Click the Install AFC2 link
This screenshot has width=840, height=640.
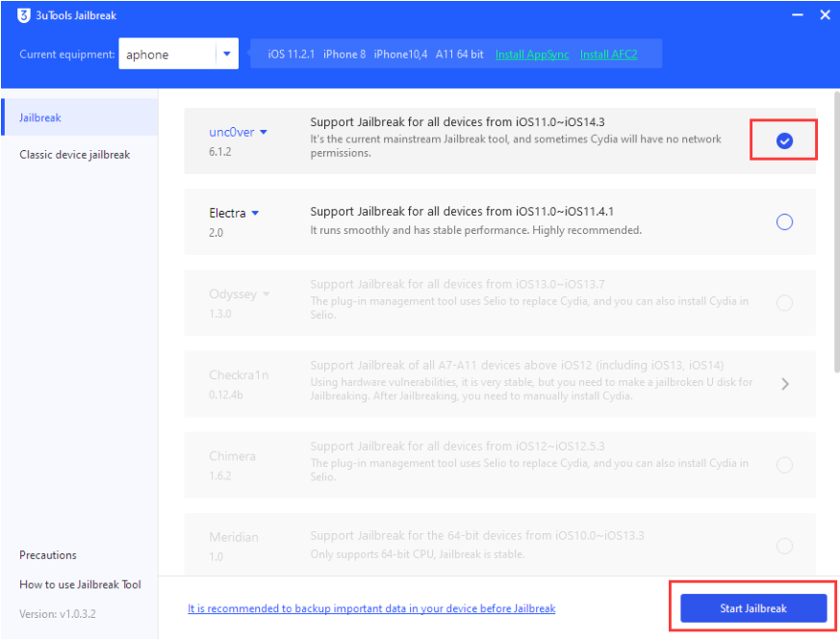[608, 55]
